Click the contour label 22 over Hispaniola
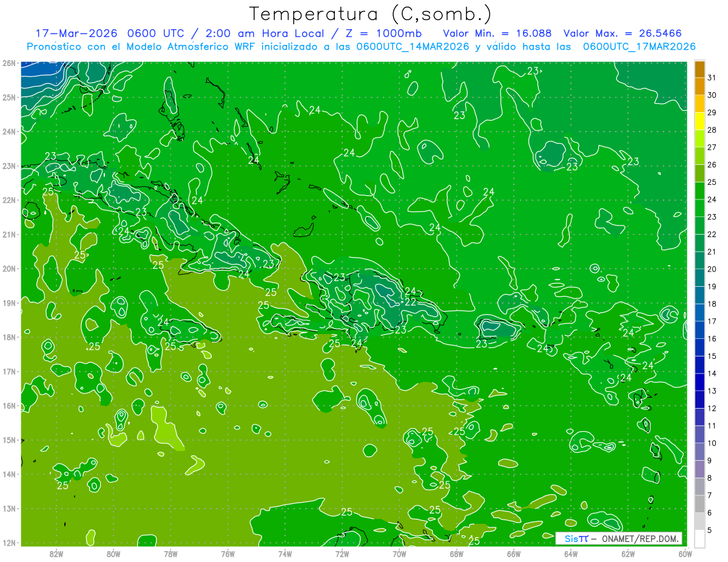The width and height of the screenshot is (728, 562). click(x=411, y=302)
